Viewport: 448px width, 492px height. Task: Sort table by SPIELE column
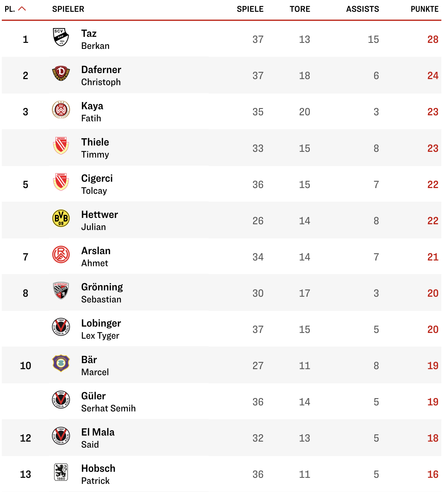tap(250, 9)
